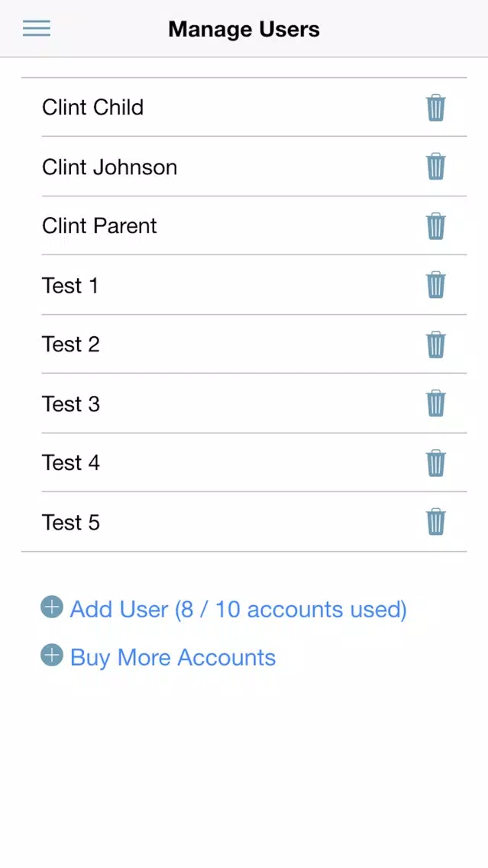Delete the Test 3 account

pos(435,403)
